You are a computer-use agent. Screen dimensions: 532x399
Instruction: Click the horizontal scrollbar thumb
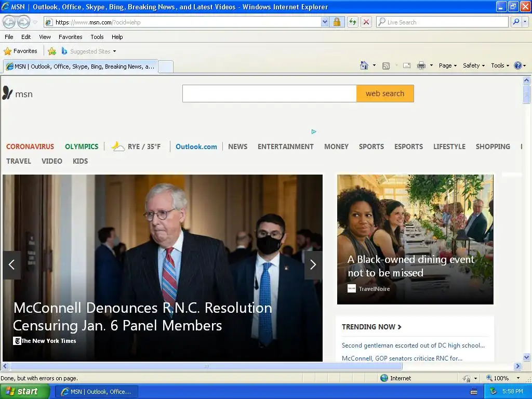point(206,366)
